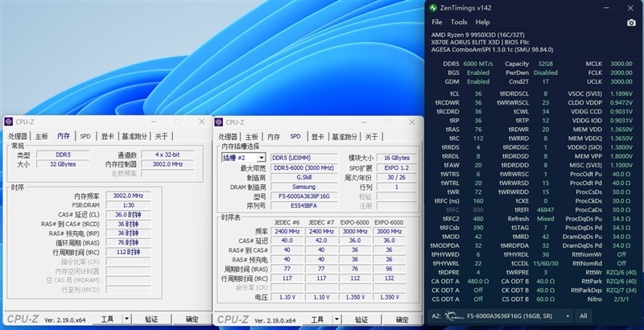The height and width of the screenshot is (330, 644).
Task: Click the tCCDL 15/60/30 value in ZenTimings
Action: [x=546, y=263]
